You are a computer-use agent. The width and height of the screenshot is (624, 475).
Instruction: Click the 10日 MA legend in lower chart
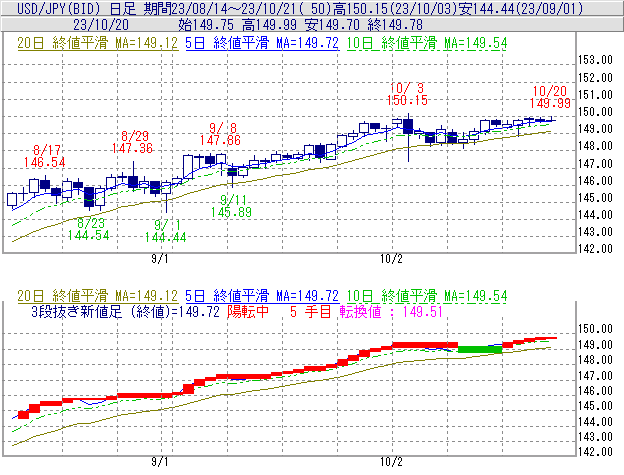coord(427,296)
